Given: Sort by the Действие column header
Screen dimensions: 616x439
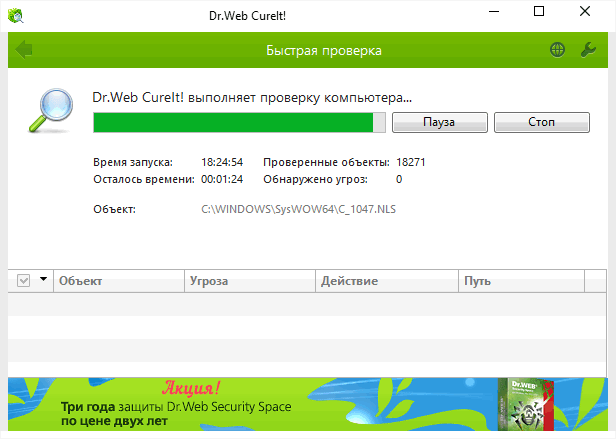Looking at the screenshot, I should pyautogui.click(x=387, y=281).
